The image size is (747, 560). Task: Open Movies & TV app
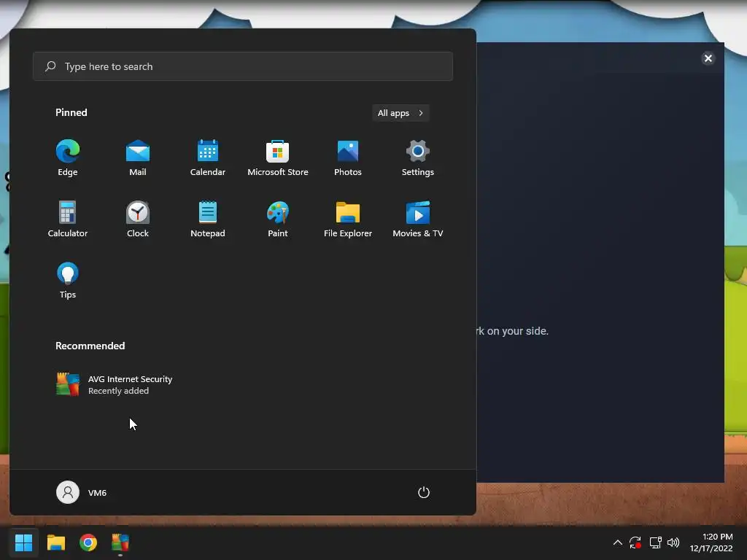pyautogui.click(x=418, y=219)
